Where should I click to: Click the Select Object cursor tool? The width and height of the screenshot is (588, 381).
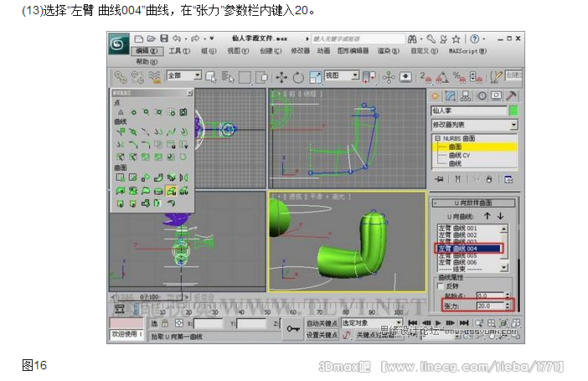pos(211,77)
